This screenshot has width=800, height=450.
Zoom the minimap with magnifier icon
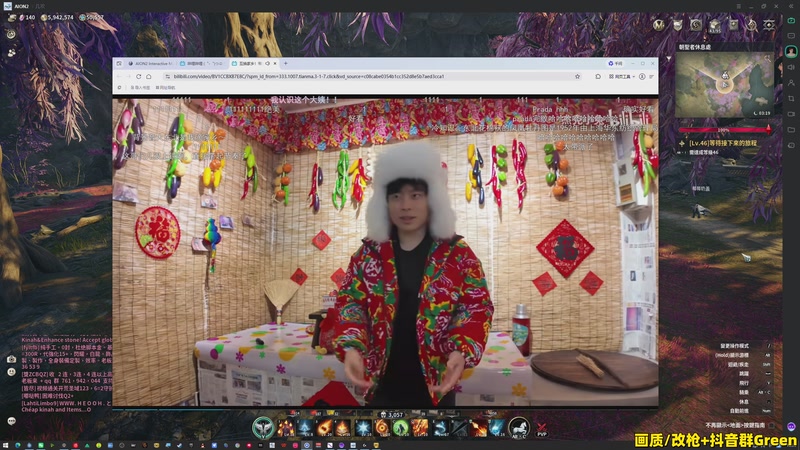(x=767, y=59)
